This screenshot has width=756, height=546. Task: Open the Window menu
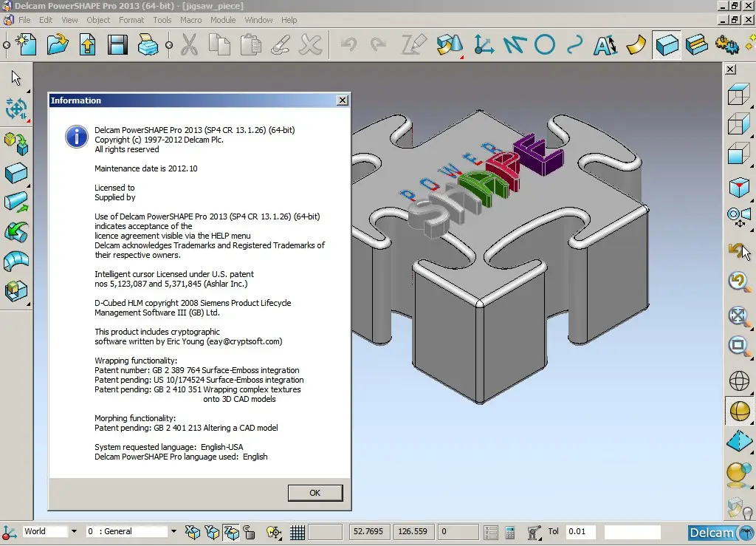coord(258,20)
